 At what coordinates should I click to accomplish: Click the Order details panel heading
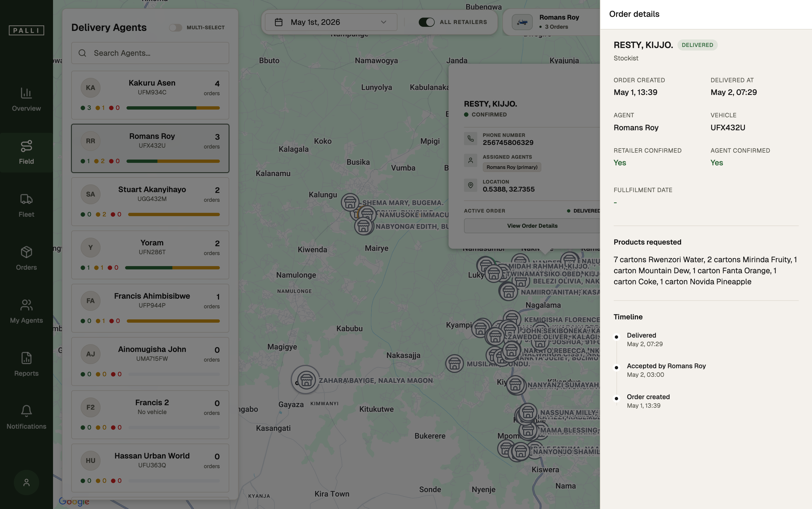tap(634, 14)
